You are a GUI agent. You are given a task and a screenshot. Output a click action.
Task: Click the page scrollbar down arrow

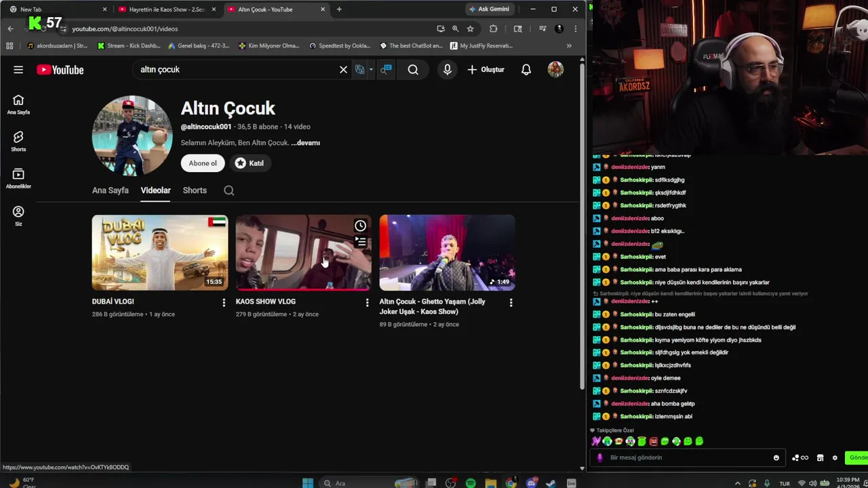click(x=582, y=468)
